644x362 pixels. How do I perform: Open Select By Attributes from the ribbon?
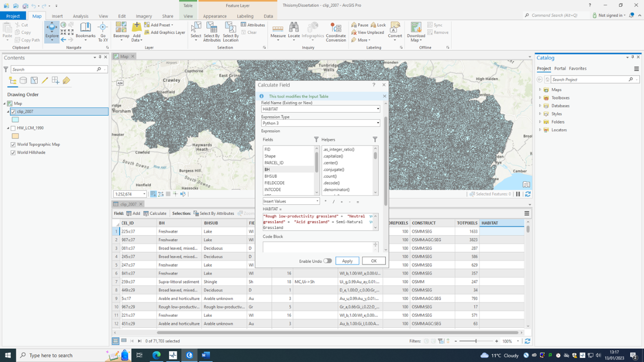(x=213, y=31)
